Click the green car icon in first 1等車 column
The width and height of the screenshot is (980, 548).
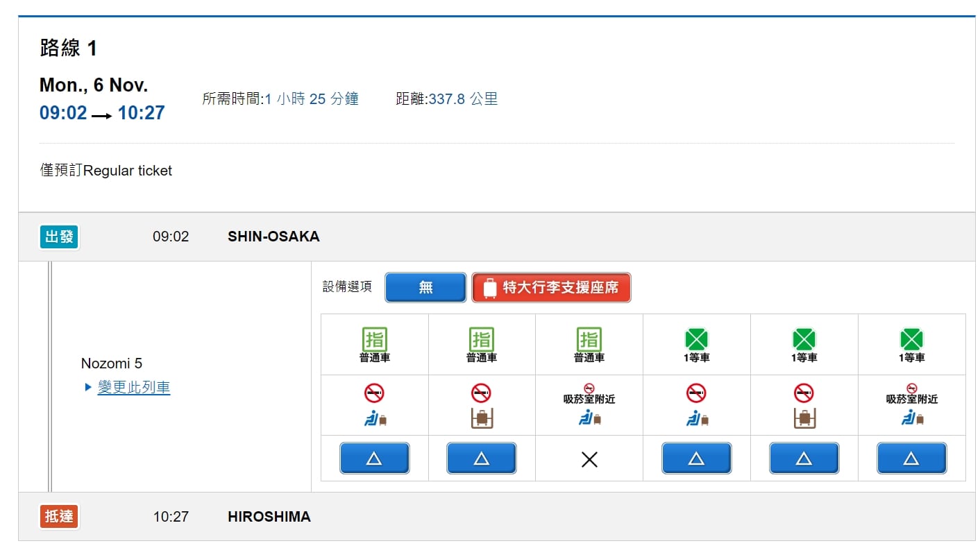697,339
